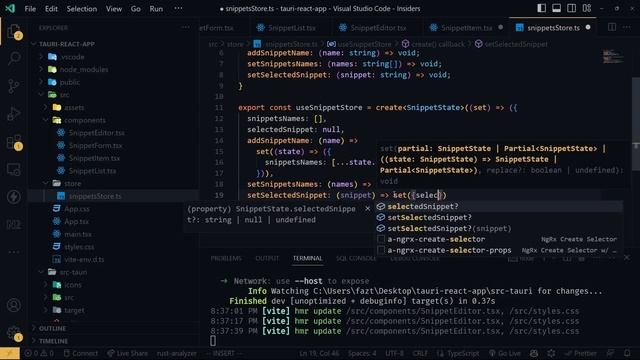The image size is (640, 360).
Task: Click the gear-like icon left of Prettier
Action: coord(551,353)
